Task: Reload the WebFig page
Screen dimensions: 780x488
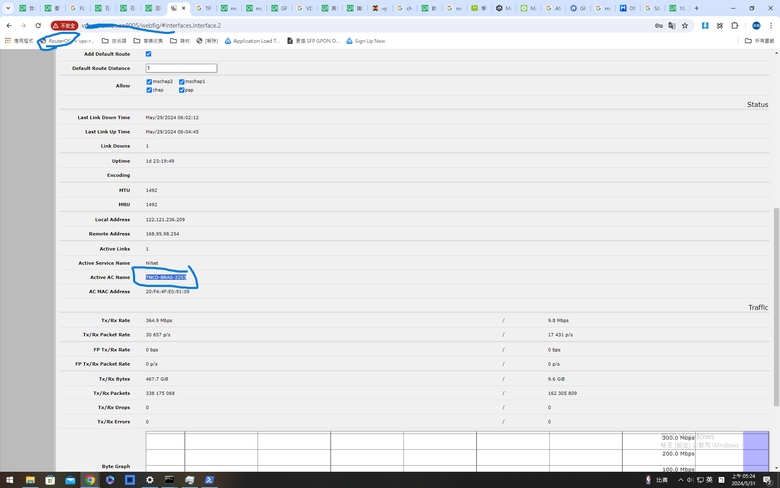Action: [x=38, y=25]
